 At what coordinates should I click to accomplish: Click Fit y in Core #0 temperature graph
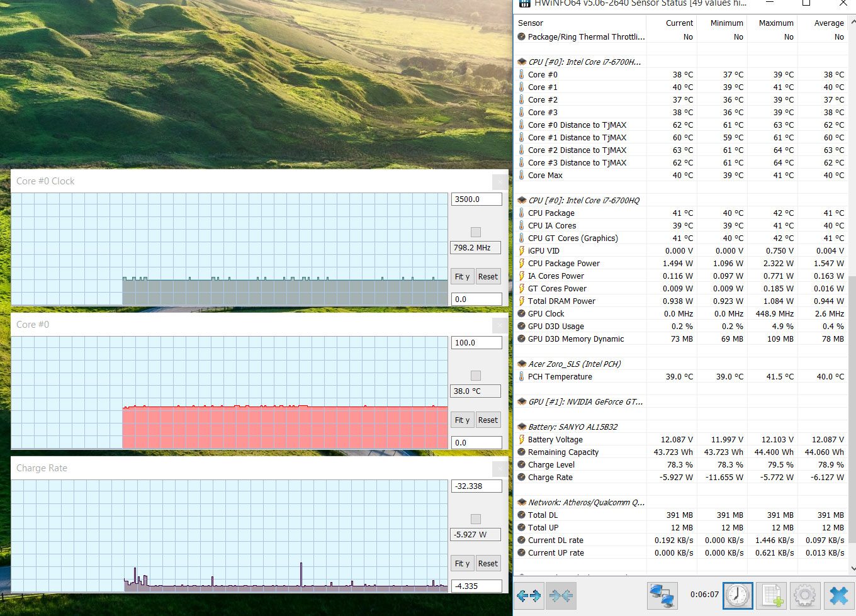[462, 420]
